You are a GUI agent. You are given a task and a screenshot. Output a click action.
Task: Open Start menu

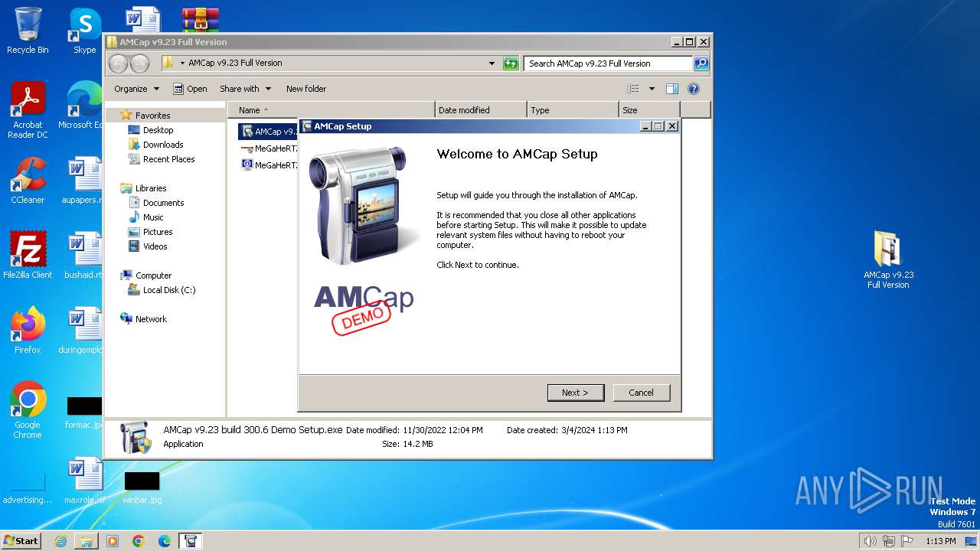21,541
